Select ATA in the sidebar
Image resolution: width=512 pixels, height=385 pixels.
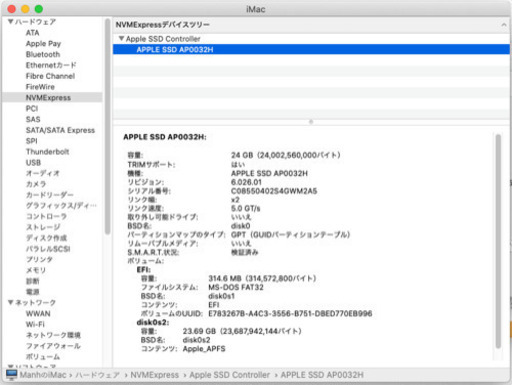(33, 33)
